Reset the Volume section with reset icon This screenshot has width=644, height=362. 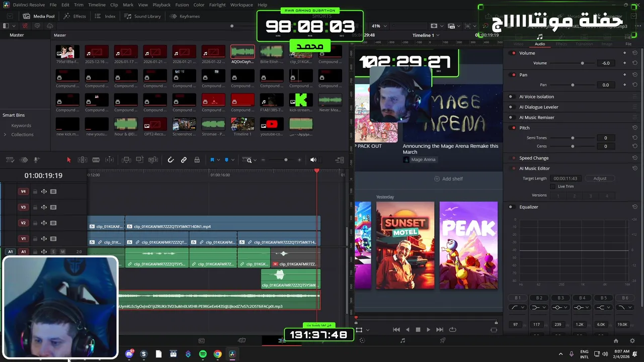click(x=635, y=53)
